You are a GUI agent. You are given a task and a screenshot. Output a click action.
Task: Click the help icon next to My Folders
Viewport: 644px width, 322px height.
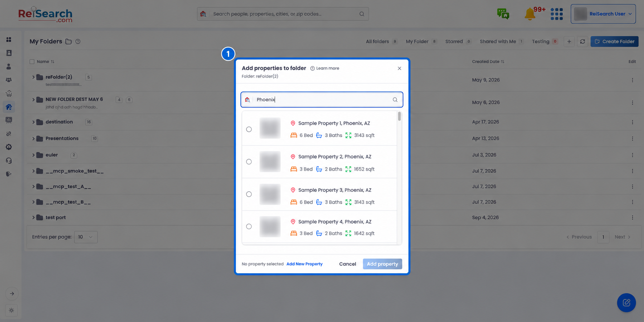point(78,41)
